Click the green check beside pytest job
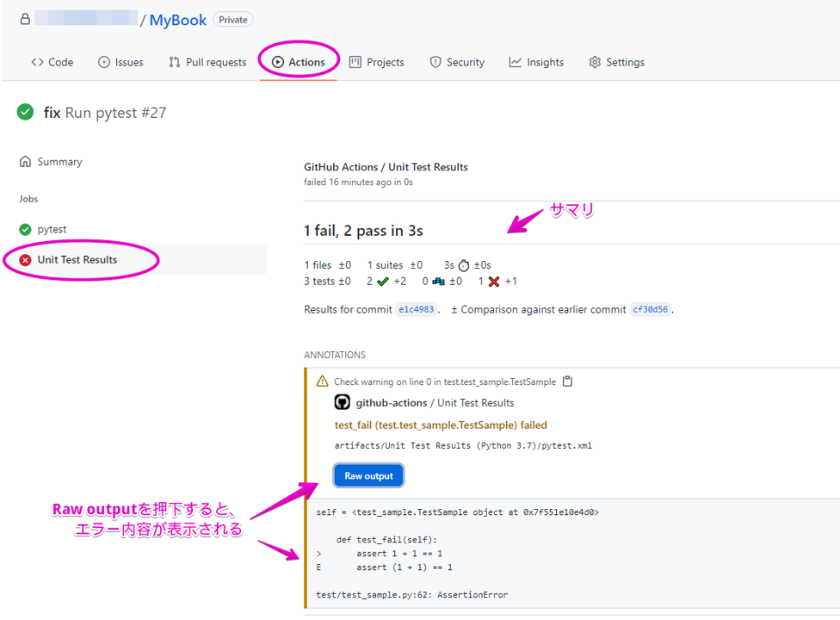Viewport: 840px width, 620px height. tap(27, 228)
